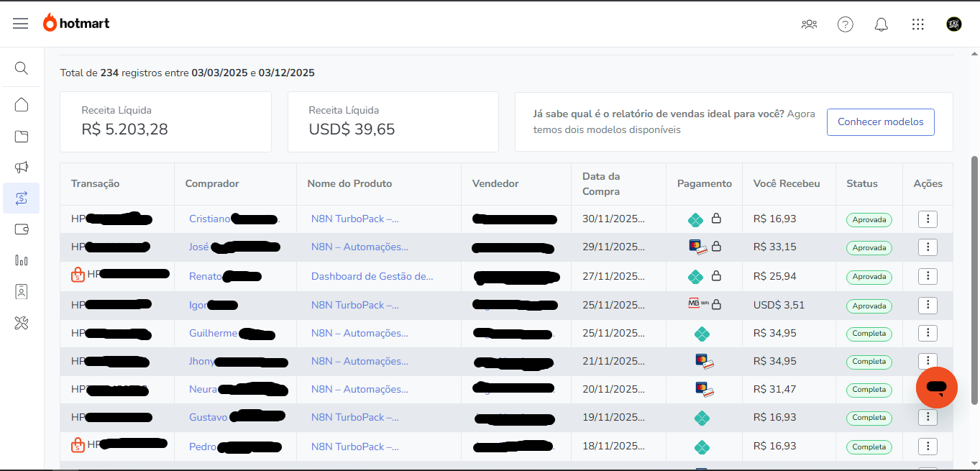The height and width of the screenshot is (471, 980).
Task: Open the community people icon
Action: click(x=809, y=24)
